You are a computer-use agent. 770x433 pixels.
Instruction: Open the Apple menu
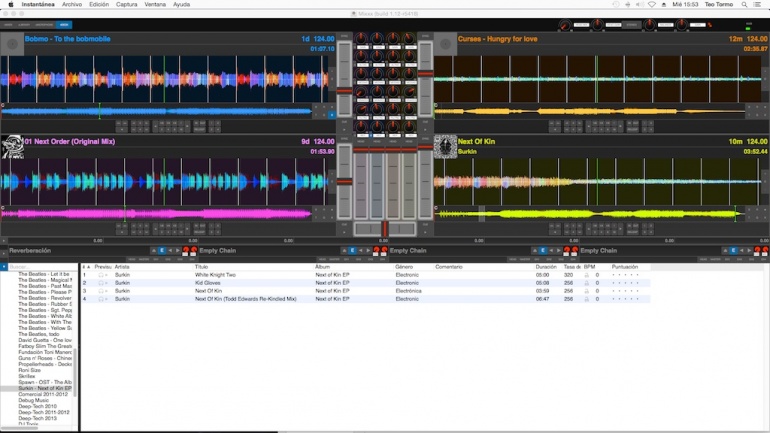coord(10,4)
